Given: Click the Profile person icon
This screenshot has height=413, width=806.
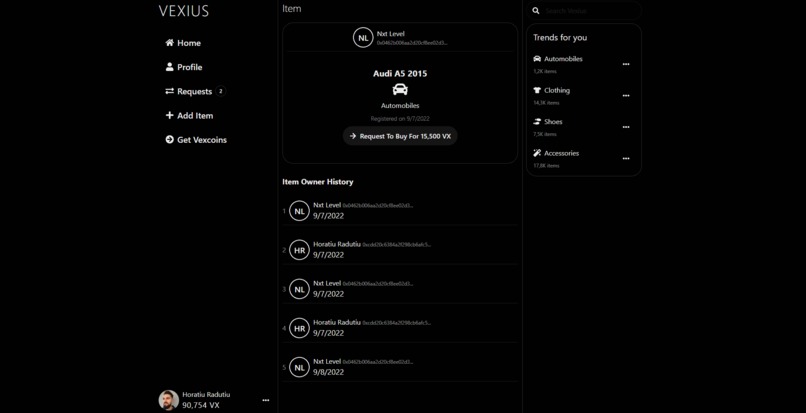Looking at the screenshot, I should click(169, 67).
